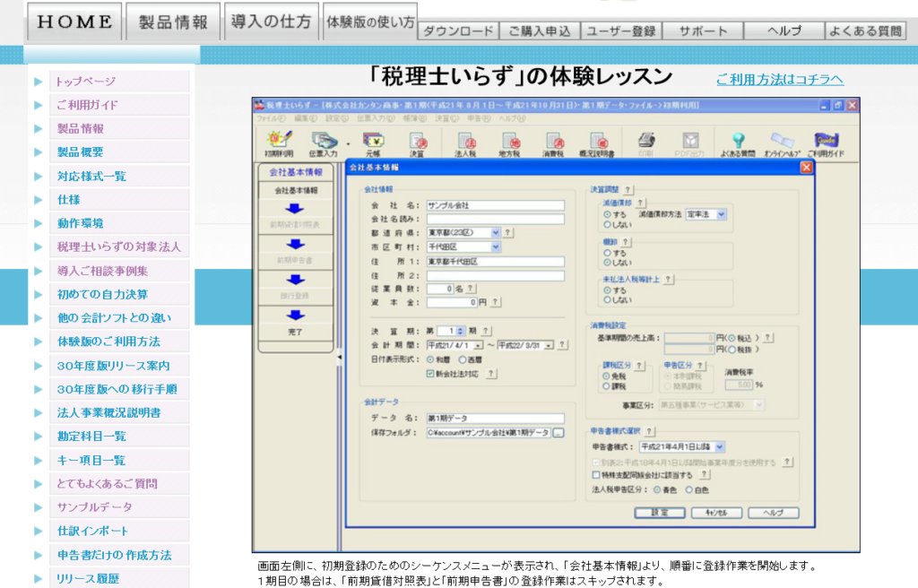Click the ヘルプ button at the dialog bottom
Image resolution: width=918 pixels, height=588 pixels.
click(x=774, y=513)
